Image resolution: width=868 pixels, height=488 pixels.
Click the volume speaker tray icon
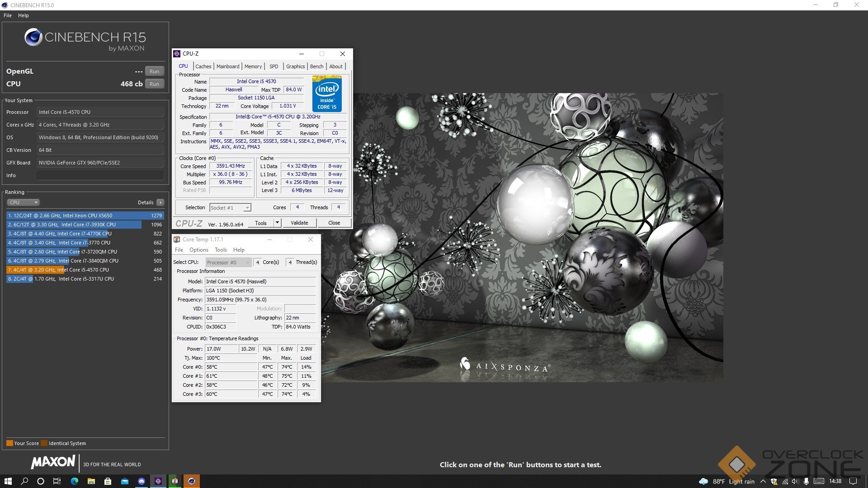pyautogui.click(x=795, y=481)
